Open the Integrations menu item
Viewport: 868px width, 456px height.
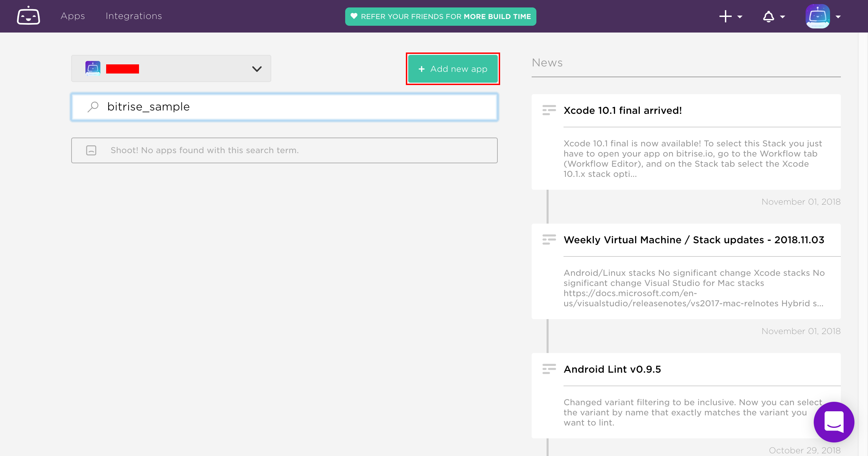coord(134,16)
